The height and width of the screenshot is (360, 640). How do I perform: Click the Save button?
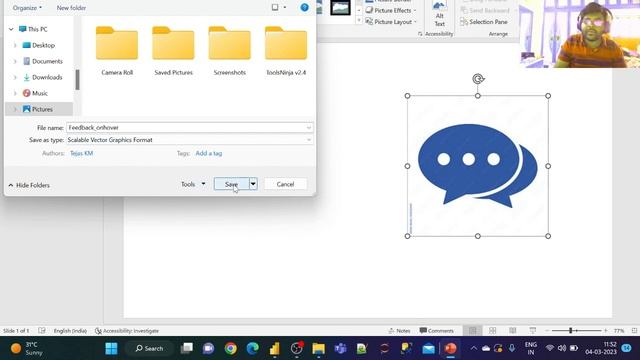(x=231, y=184)
